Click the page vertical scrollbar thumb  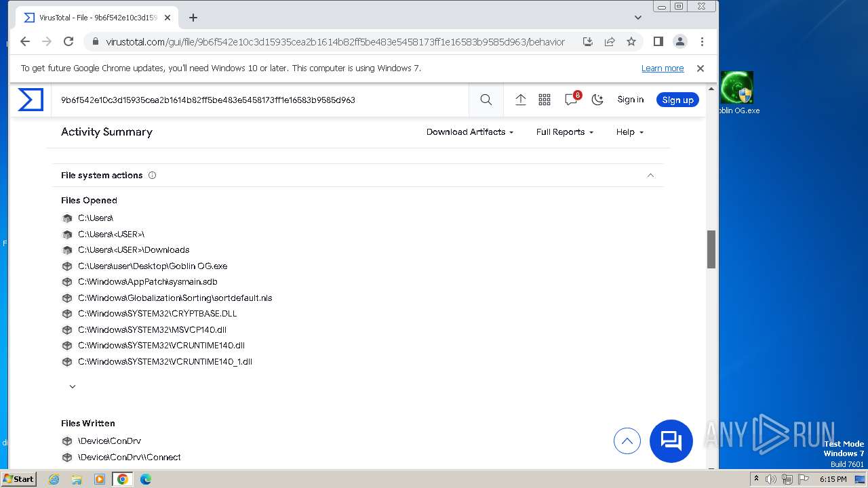tap(711, 249)
